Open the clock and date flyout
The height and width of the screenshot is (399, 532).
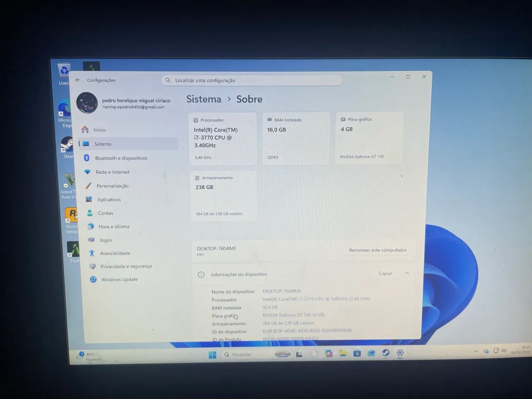[x=521, y=350]
